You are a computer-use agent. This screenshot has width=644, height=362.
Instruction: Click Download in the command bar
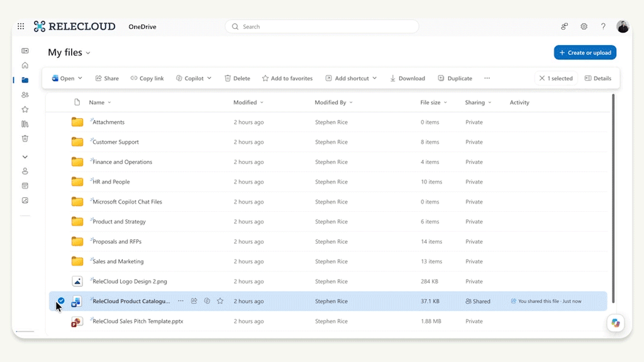tap(407, 79)
